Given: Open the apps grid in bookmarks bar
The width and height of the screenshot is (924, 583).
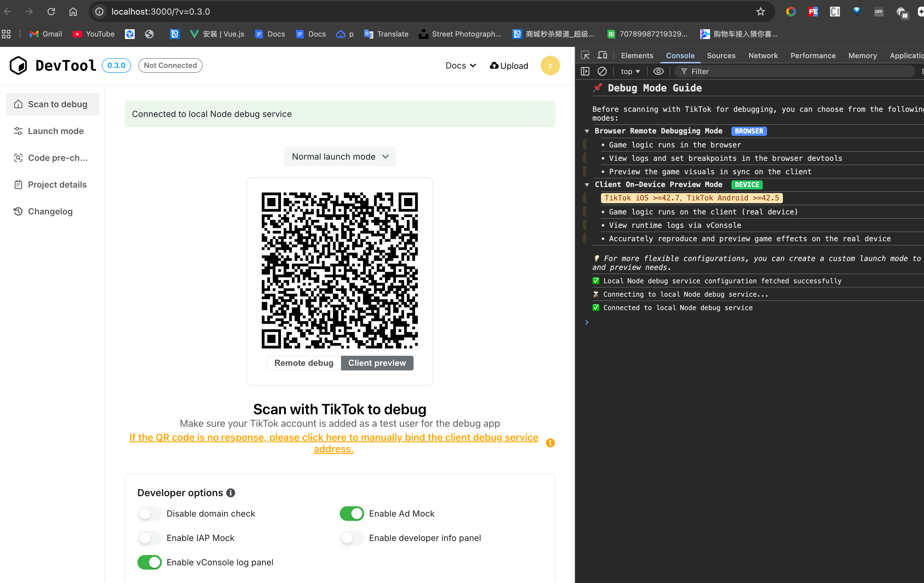Looking at the screenshot, I should point(6,34).
